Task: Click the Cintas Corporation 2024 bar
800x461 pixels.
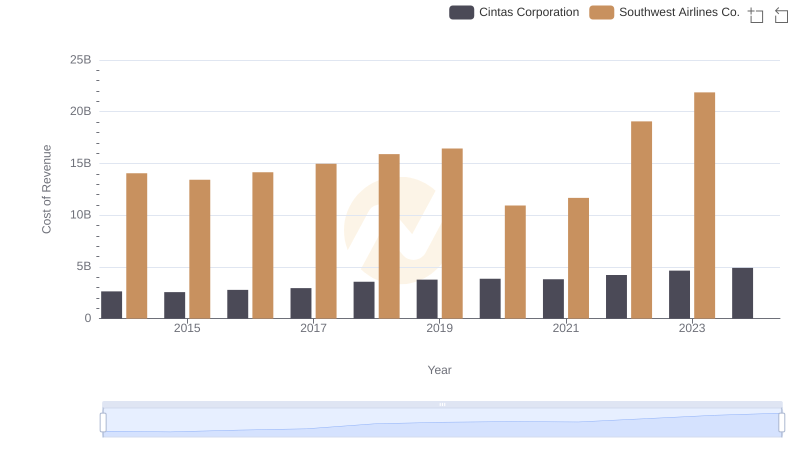Action: [742, 293]
